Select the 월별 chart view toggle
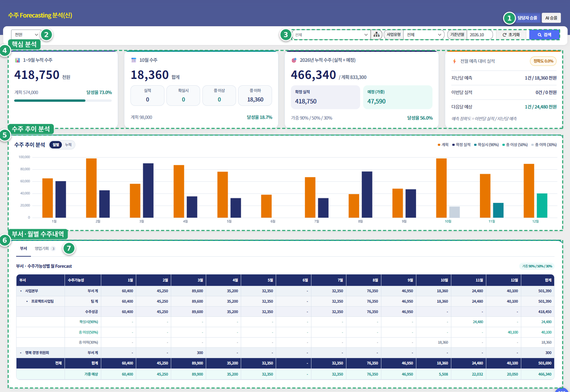This screenshot has width=570, height=392. coord(56,145)
